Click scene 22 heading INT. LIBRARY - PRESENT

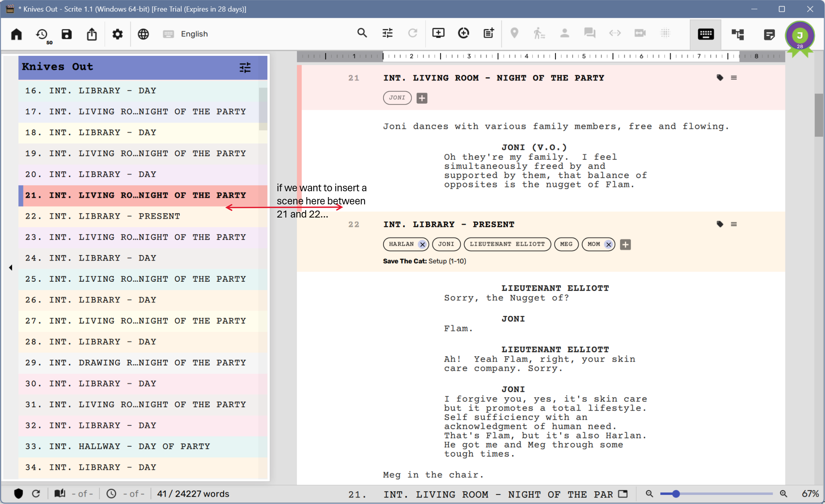pos(449,224)
